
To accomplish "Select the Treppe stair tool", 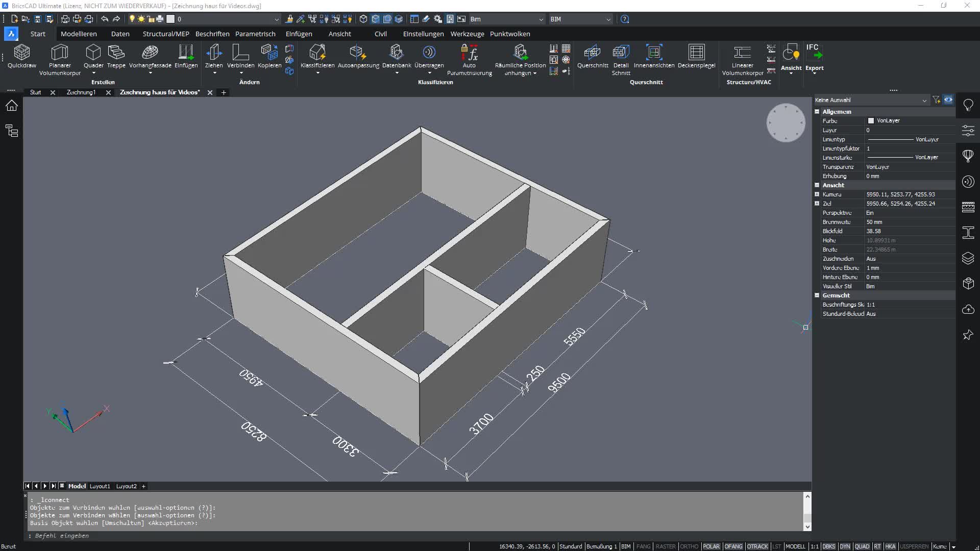I will point(116,56).
